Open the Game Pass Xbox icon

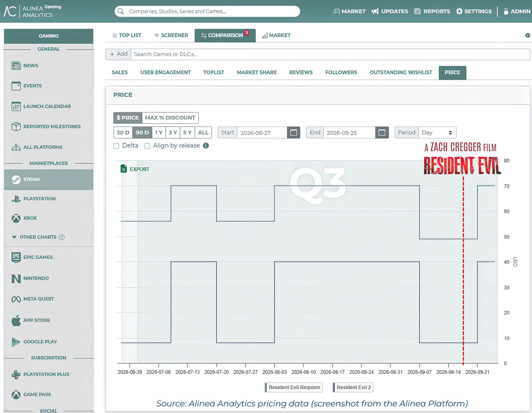click(x=16, y=395)
